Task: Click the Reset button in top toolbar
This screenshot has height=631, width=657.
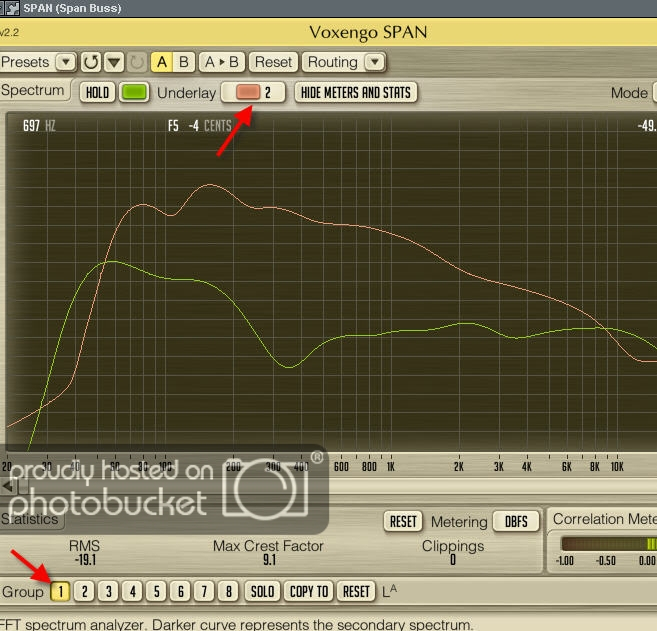Action: click(273, 62)
